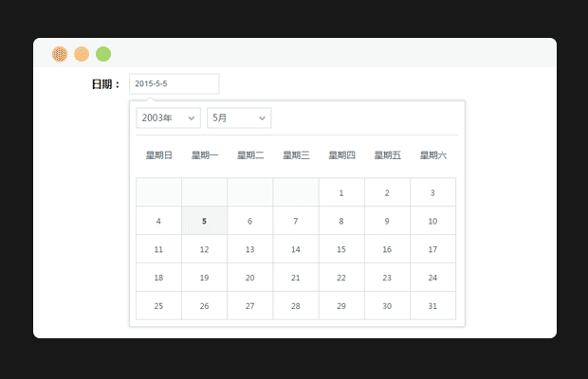Select the 21st in the calendar grid

(x=296, y=278)
